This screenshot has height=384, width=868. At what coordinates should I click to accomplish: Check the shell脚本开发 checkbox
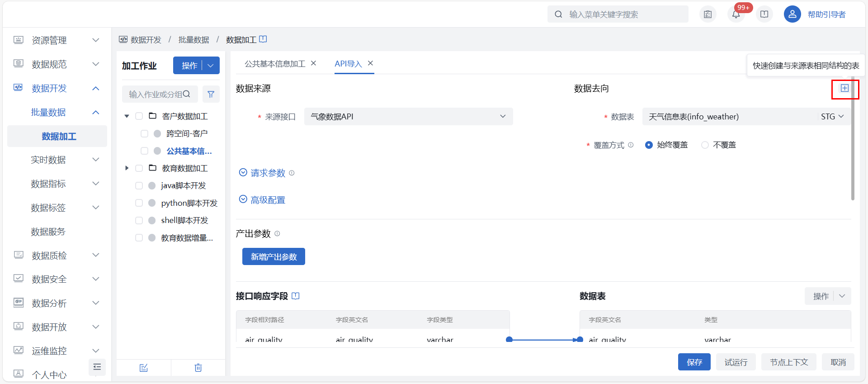(x=139, y=220)
